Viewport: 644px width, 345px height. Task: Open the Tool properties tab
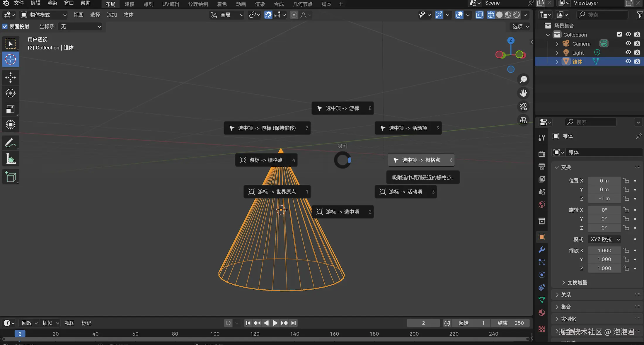[542, 138]
